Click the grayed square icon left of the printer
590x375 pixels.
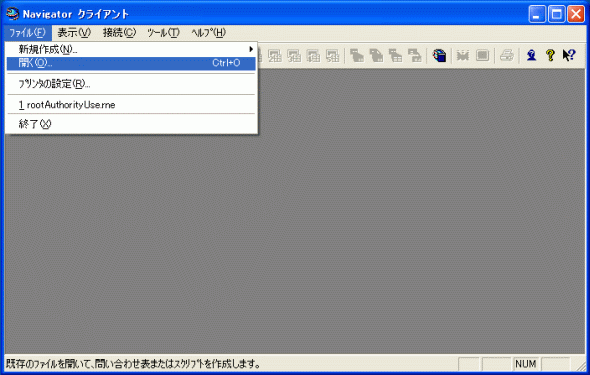pos(482,56)
